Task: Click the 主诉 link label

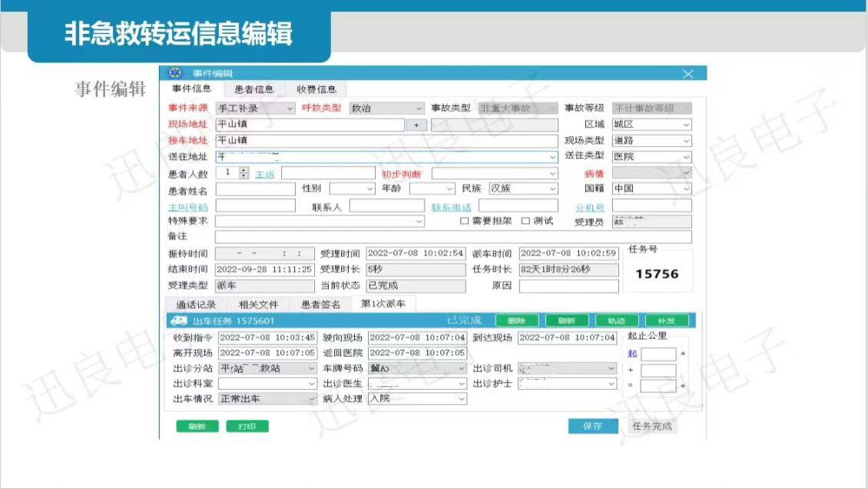Action: click(x=264, y=175)
